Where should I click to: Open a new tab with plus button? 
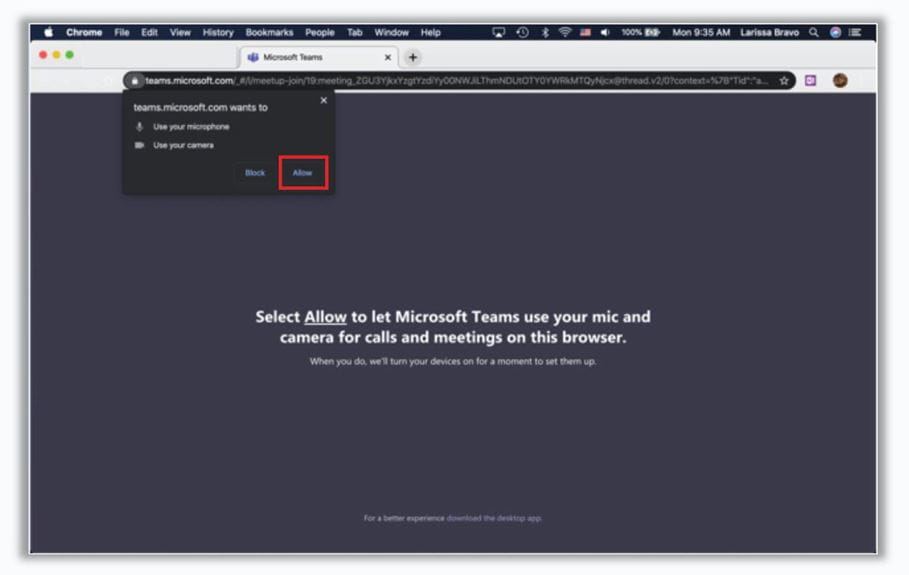[x=413, y=57]
